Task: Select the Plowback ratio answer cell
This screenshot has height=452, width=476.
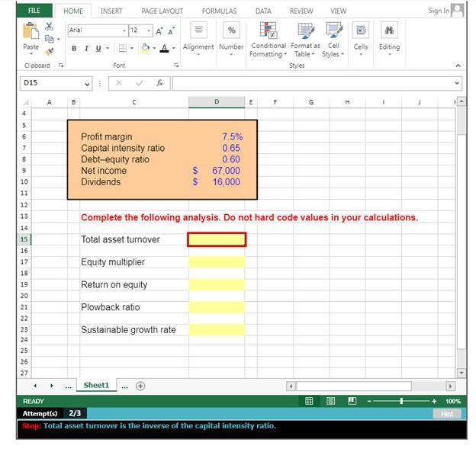Action: 217,307
